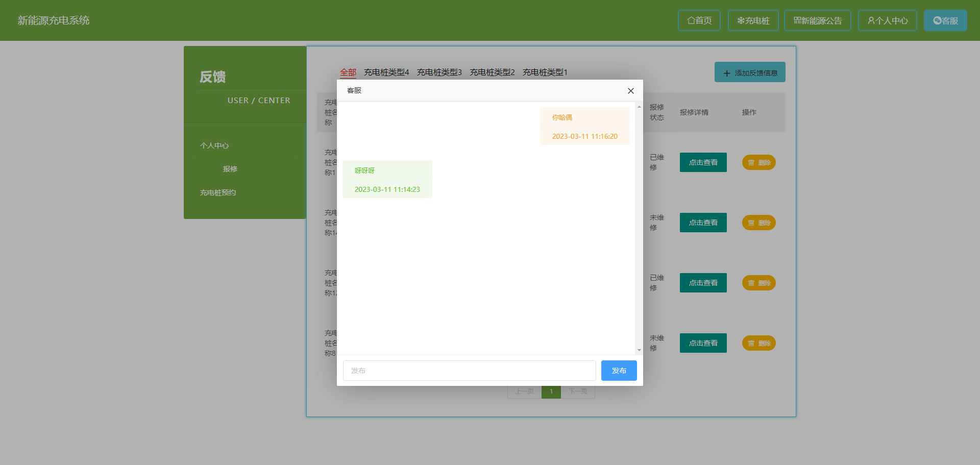Click the 反馈 sidebar heading
Image resolution: width=980 pixels, height=465 pixels.
(213, 77)
